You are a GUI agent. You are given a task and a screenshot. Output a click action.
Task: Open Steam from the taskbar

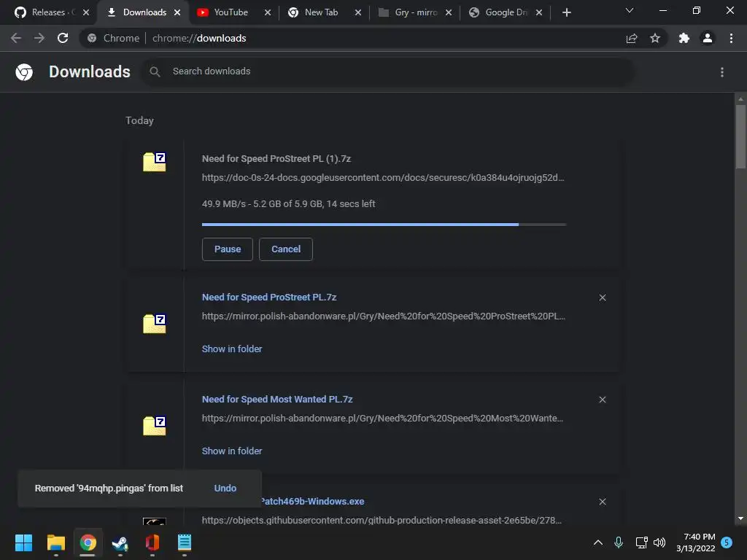120,542
